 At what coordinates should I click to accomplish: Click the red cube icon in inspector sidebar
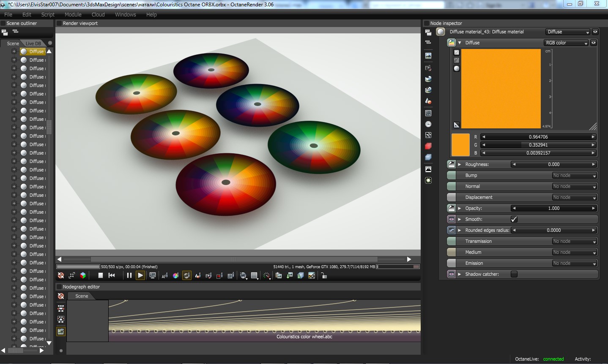(x=428, y=146)
